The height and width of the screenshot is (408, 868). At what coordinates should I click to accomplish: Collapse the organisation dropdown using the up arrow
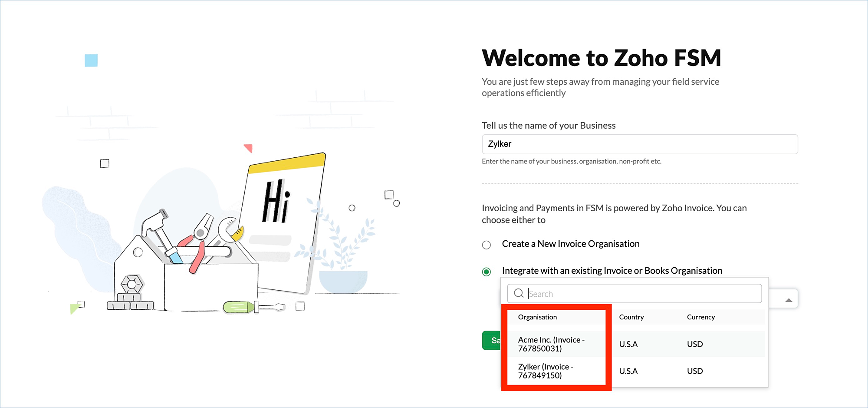click(789, 300)
